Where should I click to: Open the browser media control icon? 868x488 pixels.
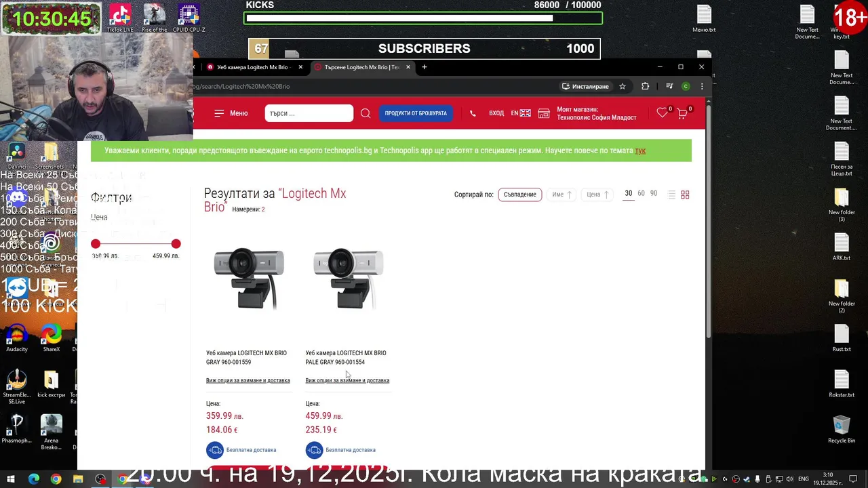click(669, 86)
